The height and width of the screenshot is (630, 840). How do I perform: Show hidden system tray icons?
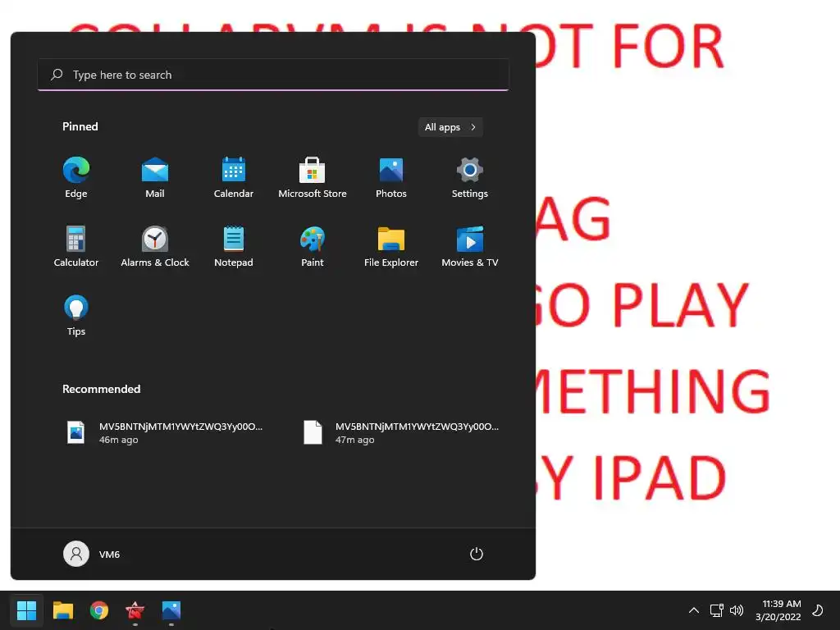point(694,610)
